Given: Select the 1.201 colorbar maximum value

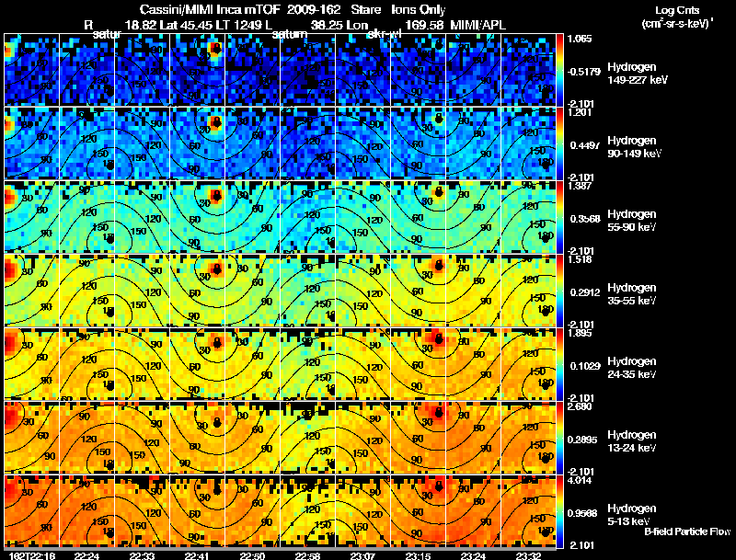Looking at the screenshot, I should (581, 112).
